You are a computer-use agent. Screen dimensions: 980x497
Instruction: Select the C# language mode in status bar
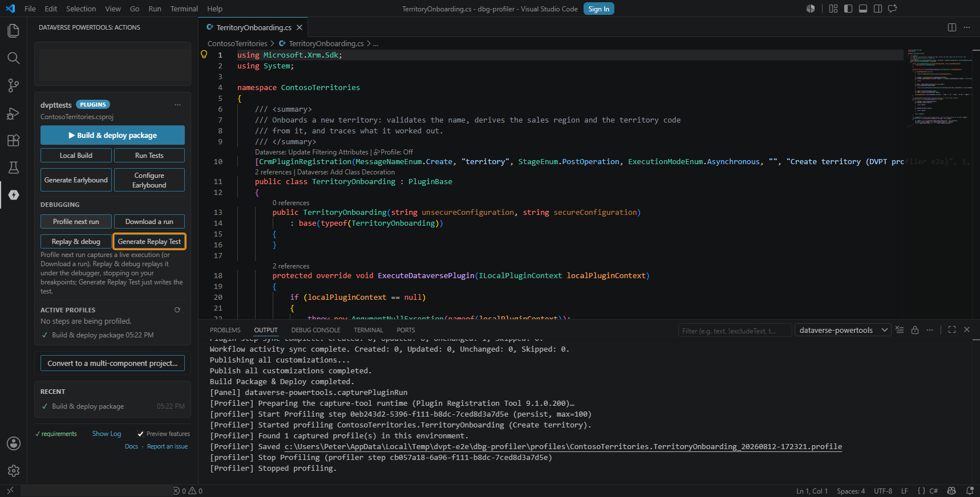click(934, 491)
